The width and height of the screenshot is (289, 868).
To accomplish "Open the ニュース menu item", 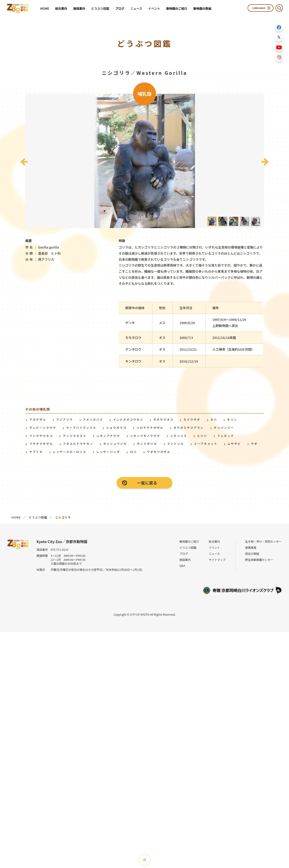I will (136, 9).
